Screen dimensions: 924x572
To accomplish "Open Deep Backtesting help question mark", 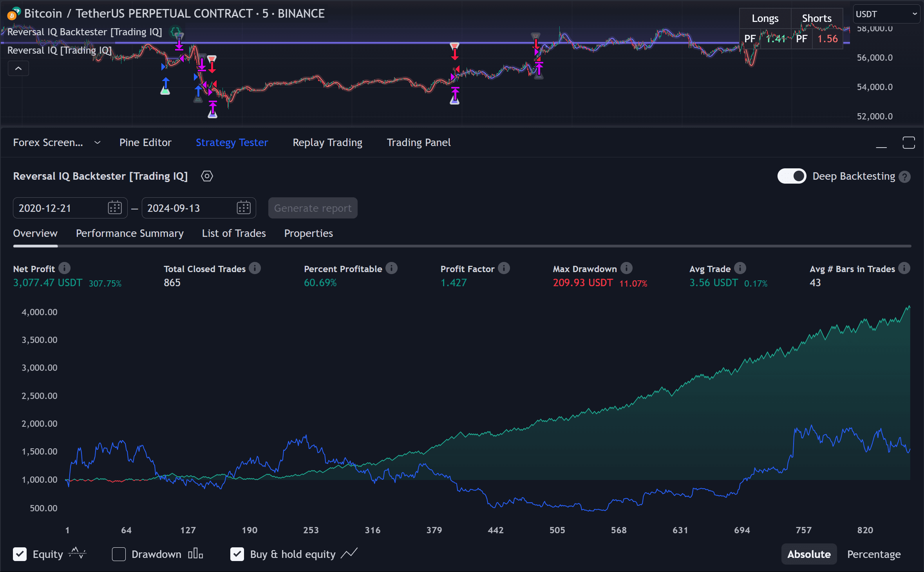I will pyautogui.click(x=904, y=177).
